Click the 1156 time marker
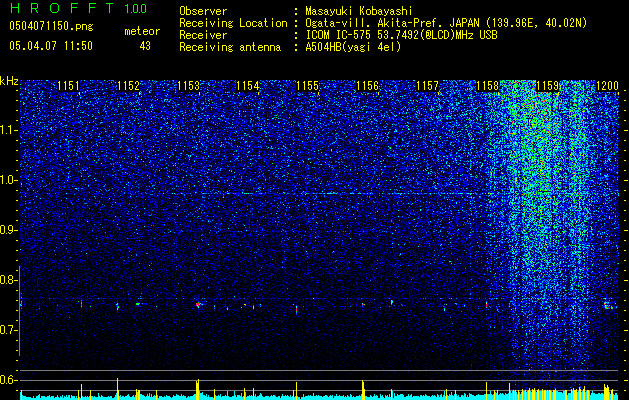 click(367, 86)
